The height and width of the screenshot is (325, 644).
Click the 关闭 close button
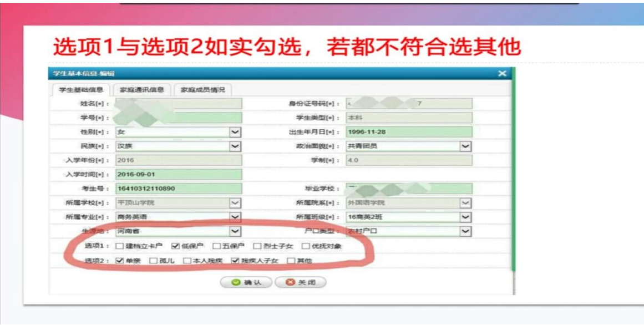(x=301, y=282)
